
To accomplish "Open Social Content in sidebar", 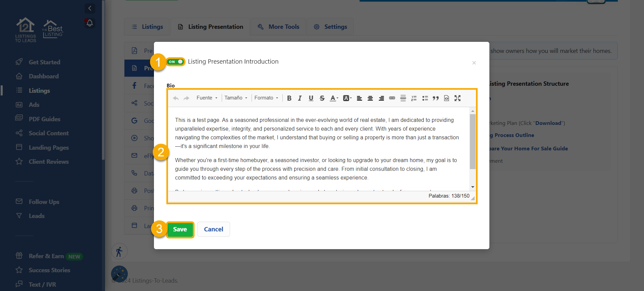I will tap(42, 133).
